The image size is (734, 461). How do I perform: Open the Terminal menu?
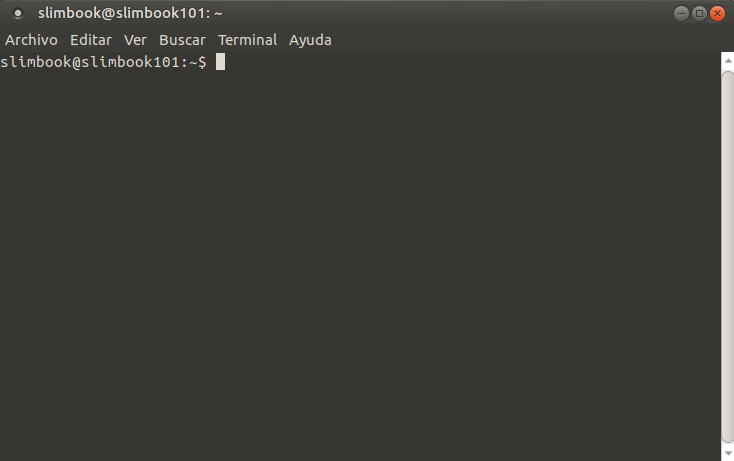point(247,40)
